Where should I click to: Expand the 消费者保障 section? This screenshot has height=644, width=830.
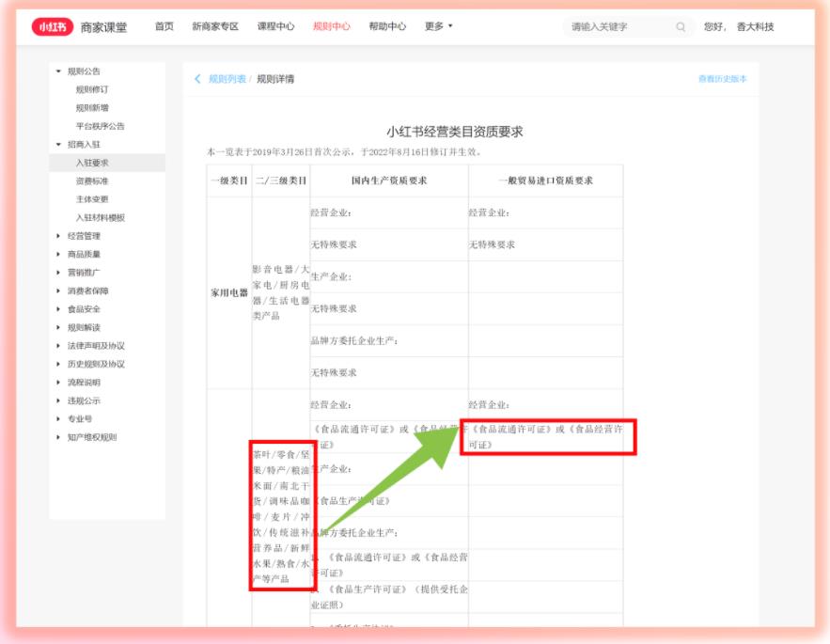click(58, 291)
